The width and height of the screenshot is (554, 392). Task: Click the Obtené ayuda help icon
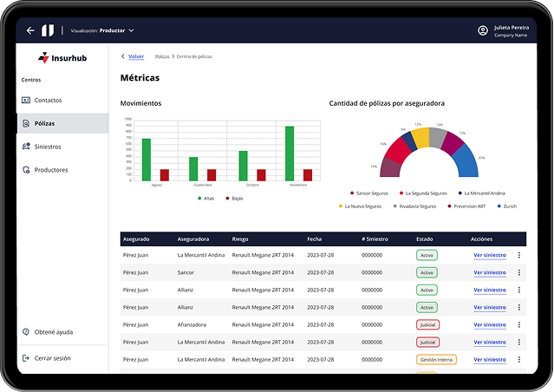coord(26,332)
